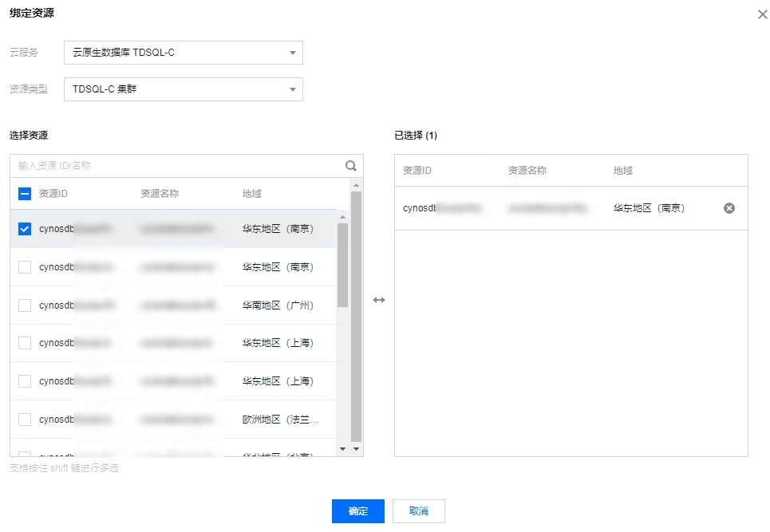770x532 pixels.
Task: Click 华东地区(南京) in selected panel
Action: coord(650,208)
